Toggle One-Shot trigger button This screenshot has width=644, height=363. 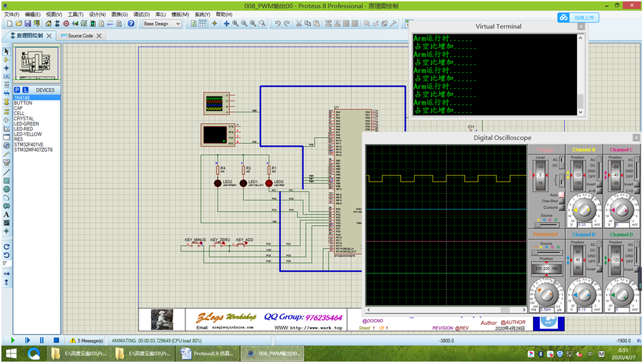pyautogui.click(x=561, y=201)
